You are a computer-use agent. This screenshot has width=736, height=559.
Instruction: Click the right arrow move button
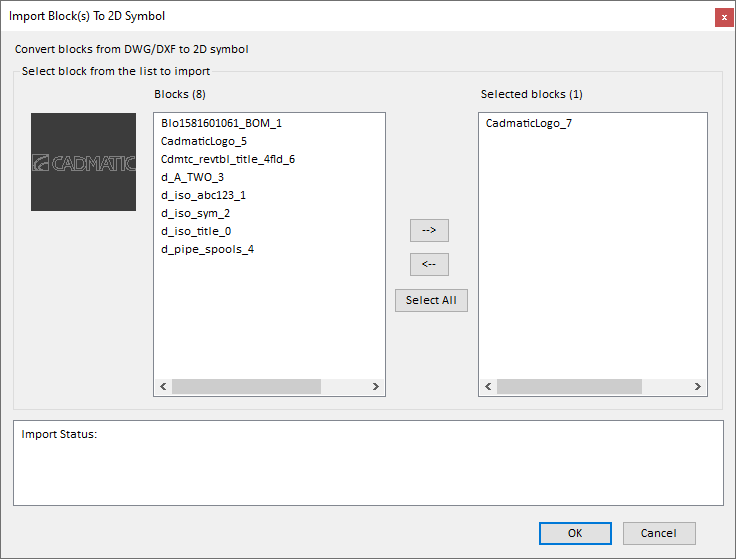pyautogui.click(x=429, y=230)
